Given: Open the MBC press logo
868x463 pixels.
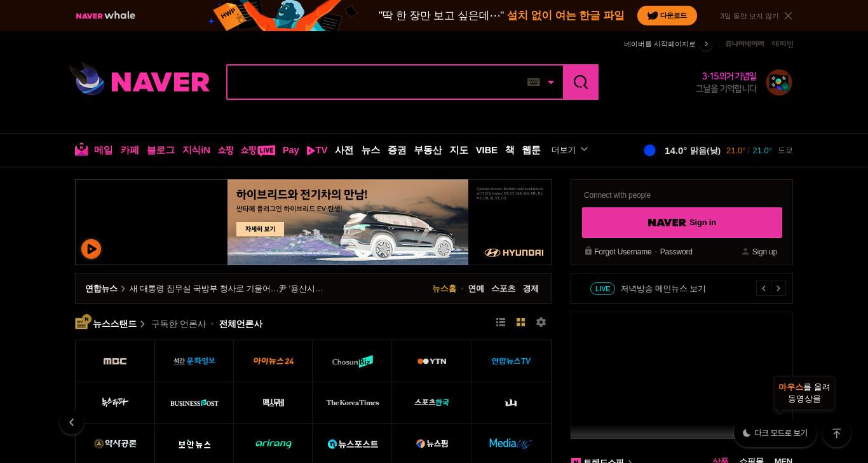Looking at the screenshot, I should 115,361.
